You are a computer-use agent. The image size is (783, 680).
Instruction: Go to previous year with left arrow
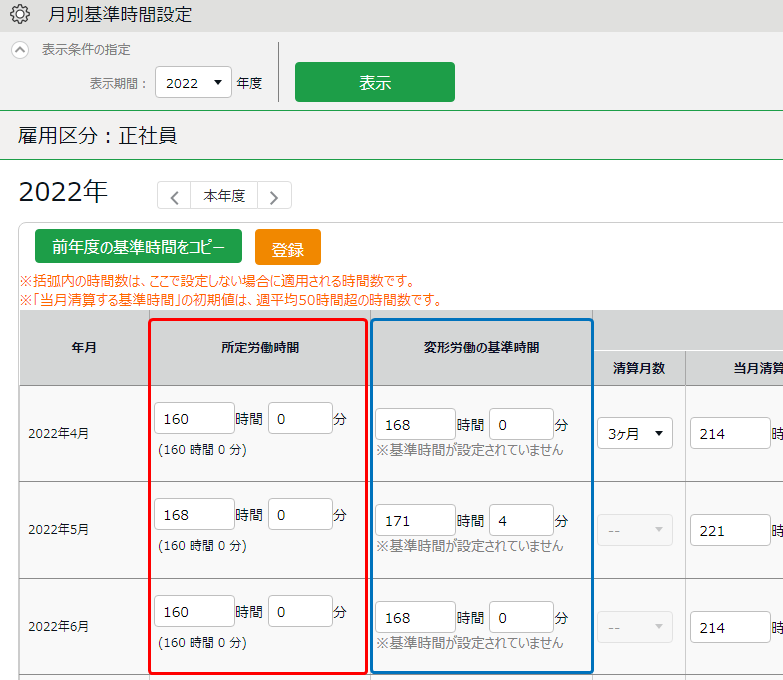tap(174, 196)
